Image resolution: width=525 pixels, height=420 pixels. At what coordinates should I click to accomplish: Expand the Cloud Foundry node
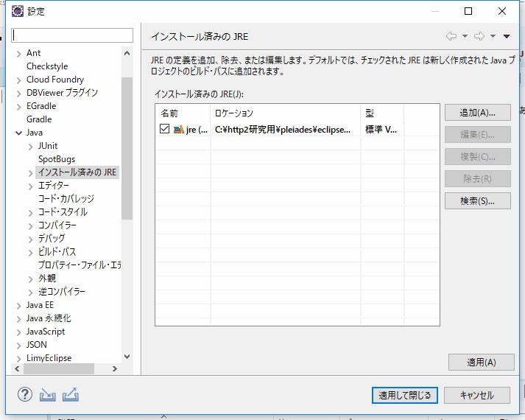[x=18, y=80]
